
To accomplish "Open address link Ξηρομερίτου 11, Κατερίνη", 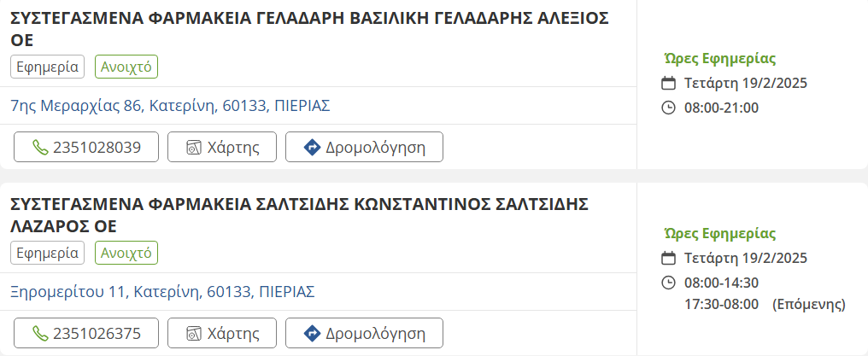I will click(x=162, y=292).
